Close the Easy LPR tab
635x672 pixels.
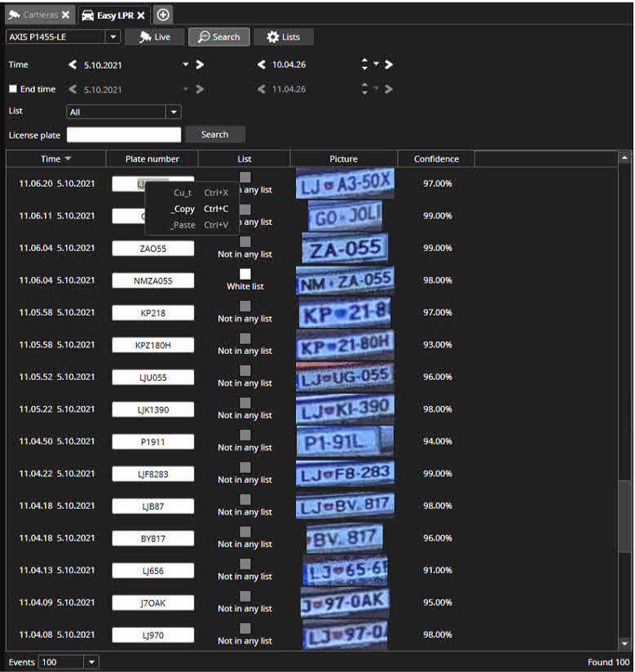tap(141, 15)
